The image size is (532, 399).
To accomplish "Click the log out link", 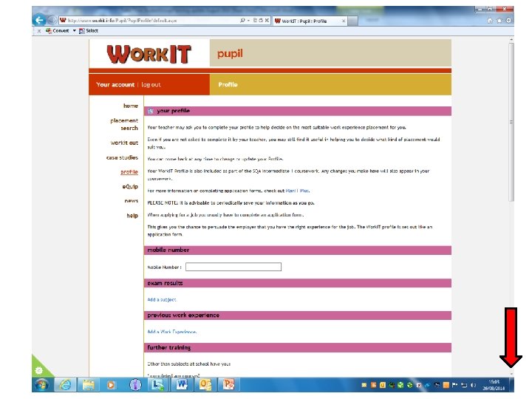I will pyautogui.click(x=151, y=85).
